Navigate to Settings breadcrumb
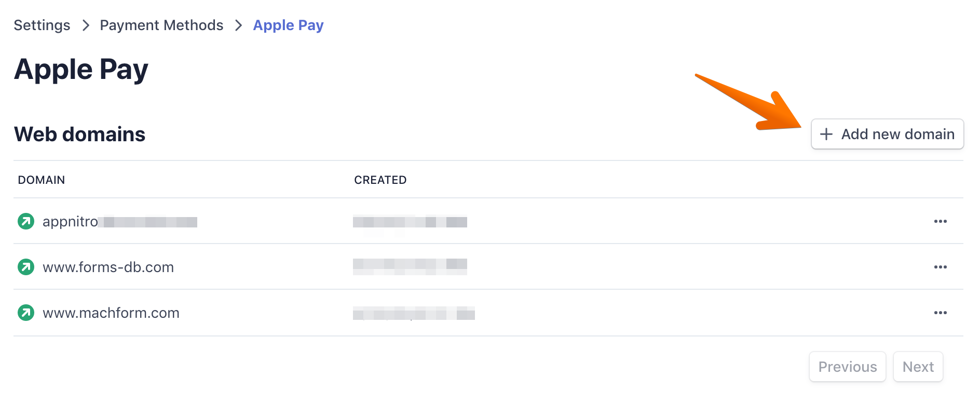The width and height of the screenshot is (980, 404). coord(42,25)
